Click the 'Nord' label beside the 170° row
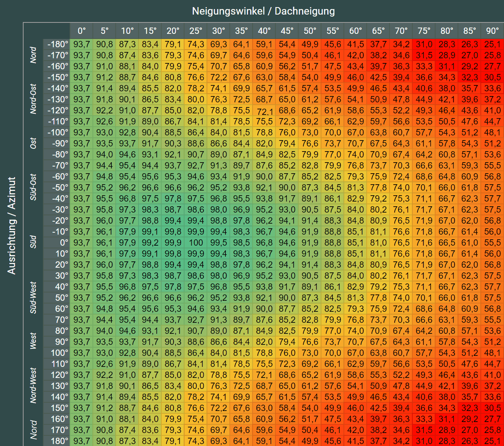 tap(33, 429)
